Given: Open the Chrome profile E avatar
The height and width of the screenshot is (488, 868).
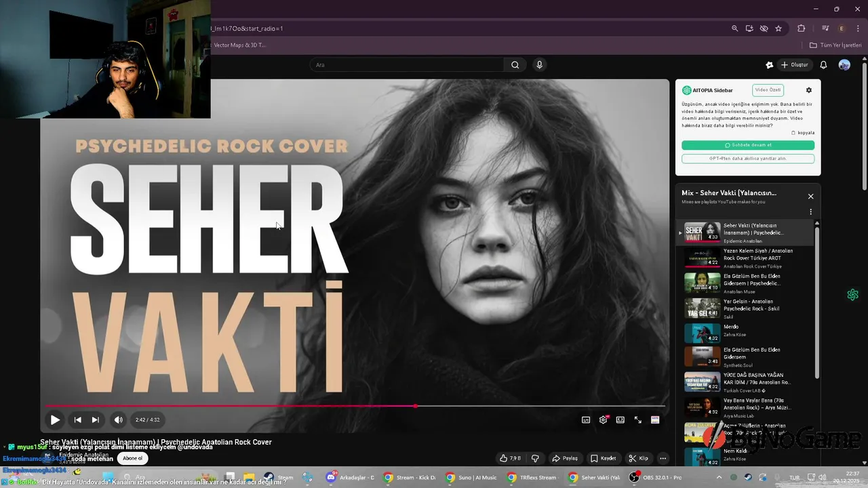Looking at the screenshot, I should pyautogui.click(x=842, y=28).
